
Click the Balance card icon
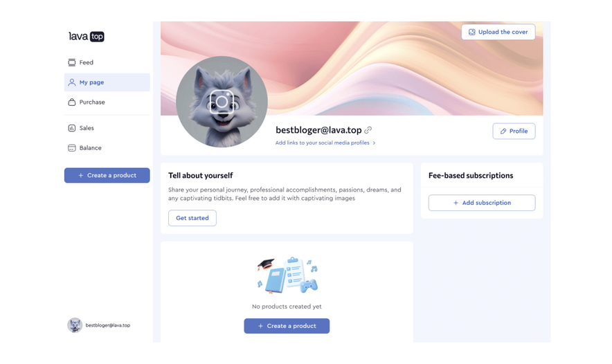72,148
